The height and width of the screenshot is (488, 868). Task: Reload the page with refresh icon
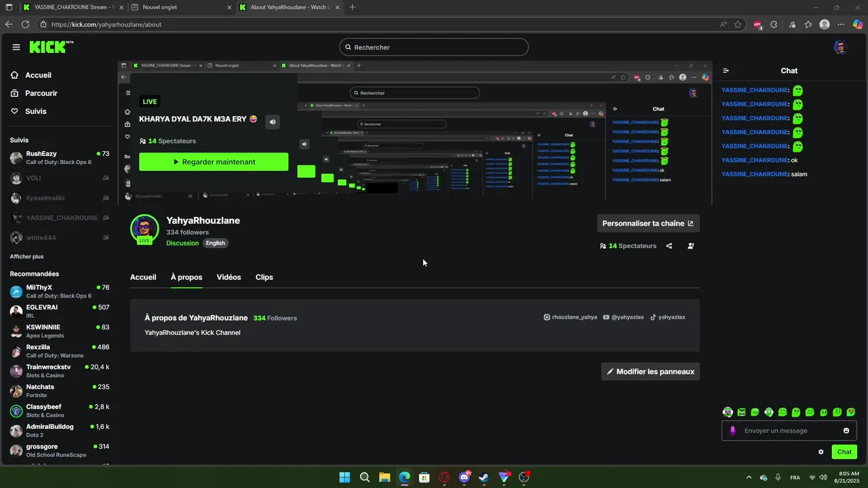pyautogui.click(x=25, y=24)
